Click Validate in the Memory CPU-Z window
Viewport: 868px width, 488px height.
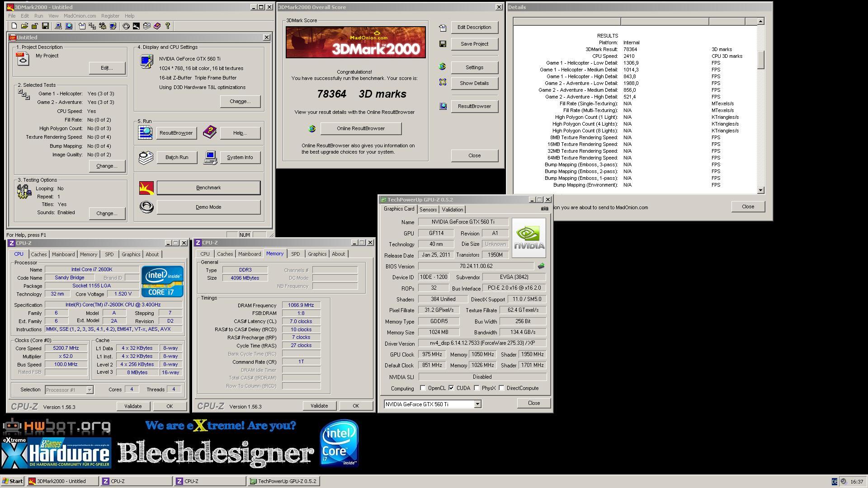(x=319, y=406)
